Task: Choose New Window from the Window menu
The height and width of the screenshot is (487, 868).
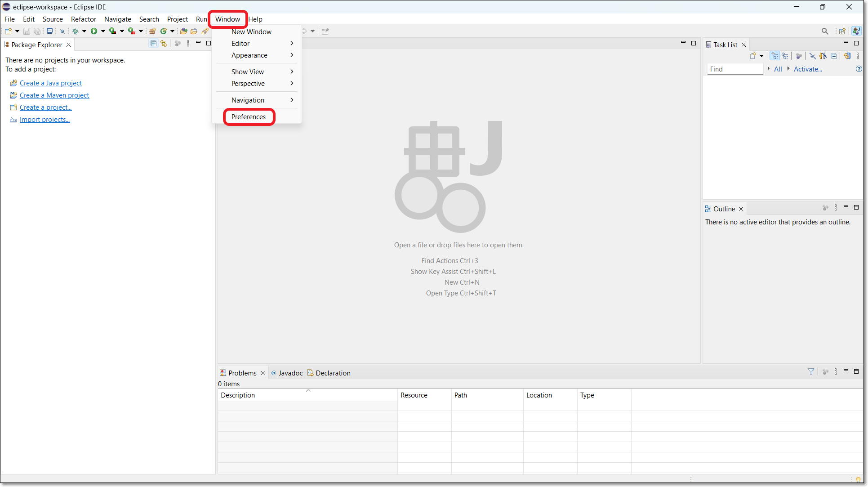Action: (x=251, y=32)
